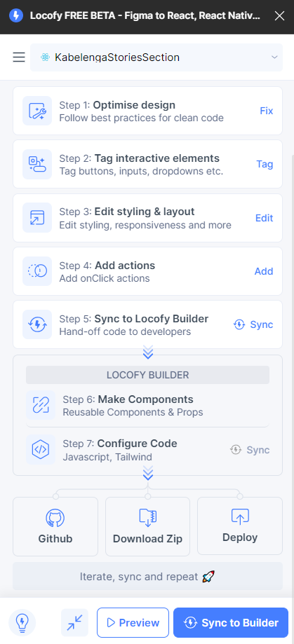Click the lightbulb tips icon
This screenshot has height=644, width=294.
22,623
